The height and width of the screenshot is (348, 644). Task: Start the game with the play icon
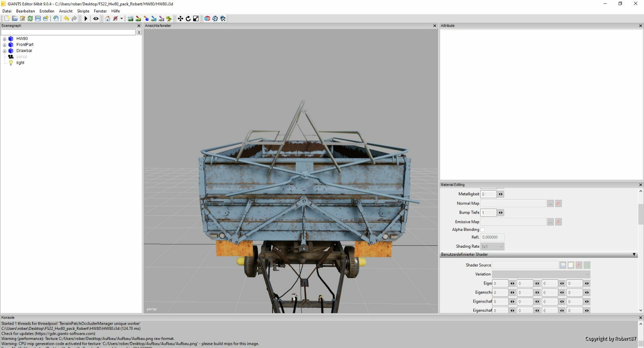(86, 19)
